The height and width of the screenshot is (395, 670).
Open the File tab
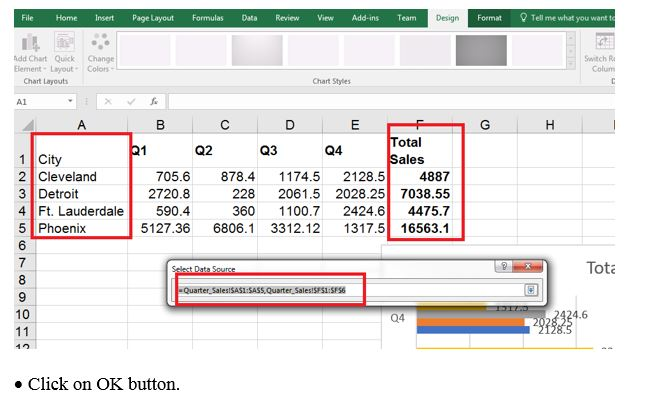click(x=27, y=18)
